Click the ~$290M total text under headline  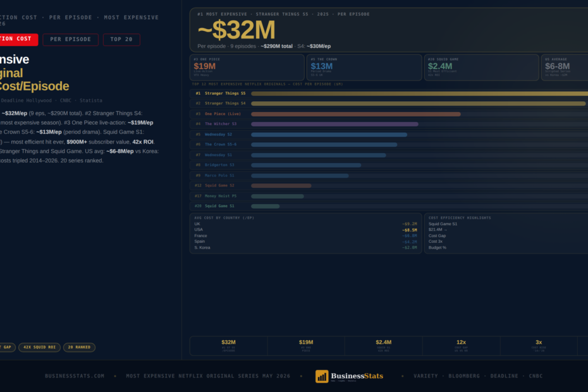(x=276, y=47)
